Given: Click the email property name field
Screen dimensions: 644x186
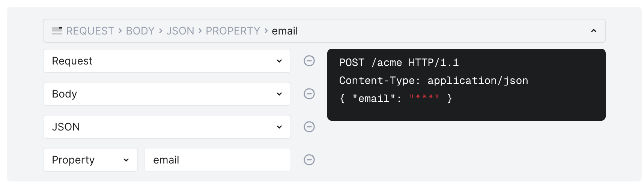Looking at the screenshot, I should (217, 160).
